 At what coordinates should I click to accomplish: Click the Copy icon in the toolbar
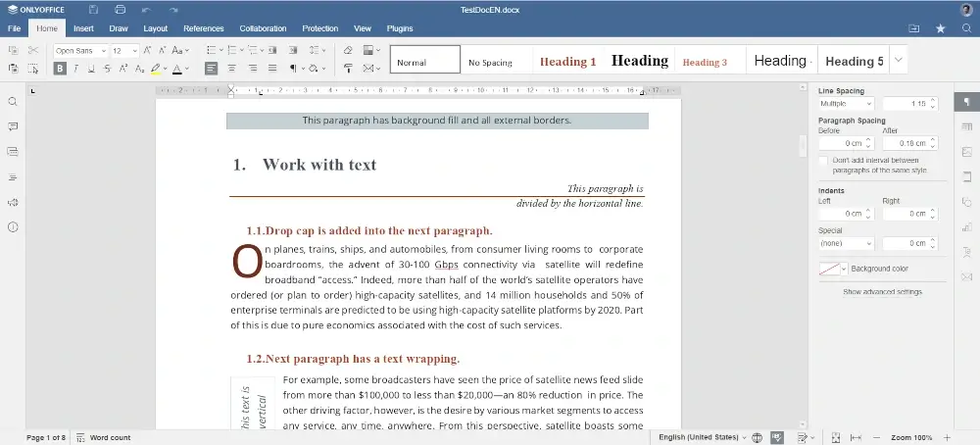click(x=13, y=51)
